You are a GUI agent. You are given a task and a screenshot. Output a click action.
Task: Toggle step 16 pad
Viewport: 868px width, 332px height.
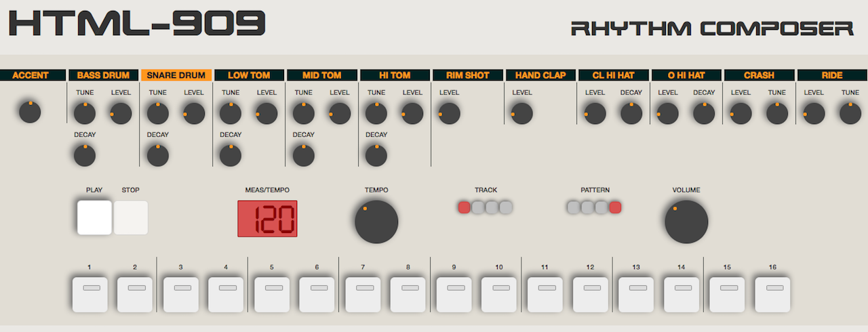(x=773, y=295)
